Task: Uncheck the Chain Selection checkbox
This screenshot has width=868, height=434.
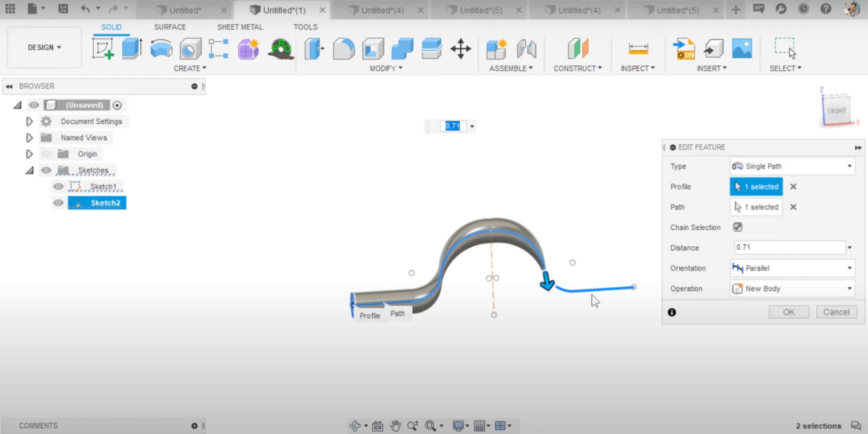Action: click(737, 227)
